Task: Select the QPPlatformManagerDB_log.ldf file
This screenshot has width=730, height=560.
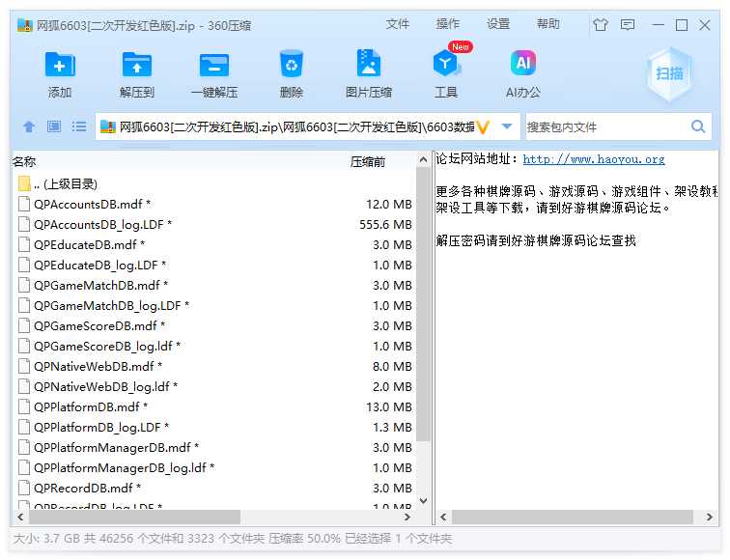Action: [214, 467]
